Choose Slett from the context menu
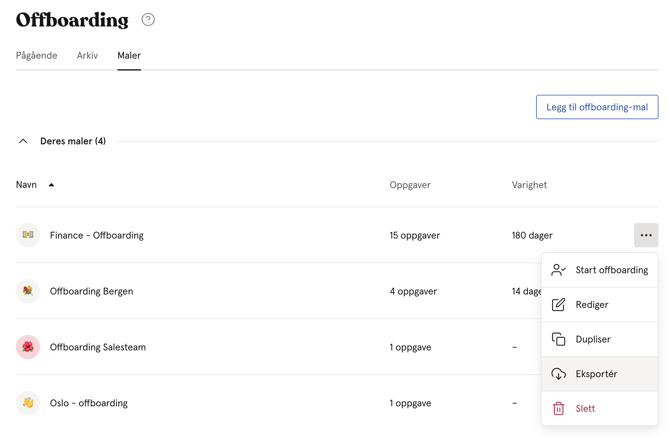Viewport: 670px width, 437px height. (x=599, y=408)
